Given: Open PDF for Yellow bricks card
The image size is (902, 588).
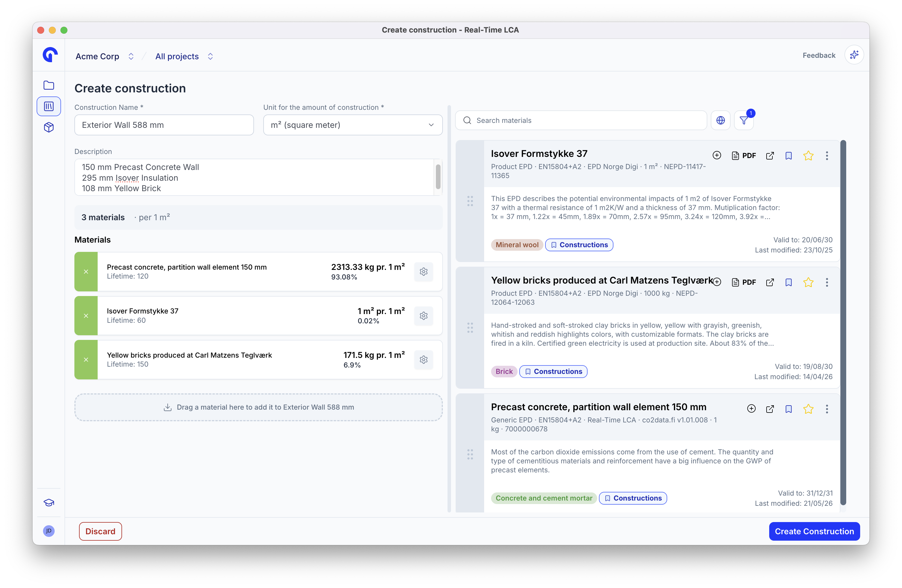Looking at the screenshot, I should pyautogui.click(x=744, y=282).
